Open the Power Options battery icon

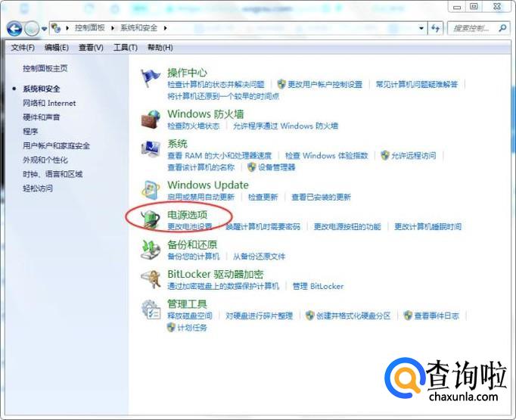(x=151, y=219)
